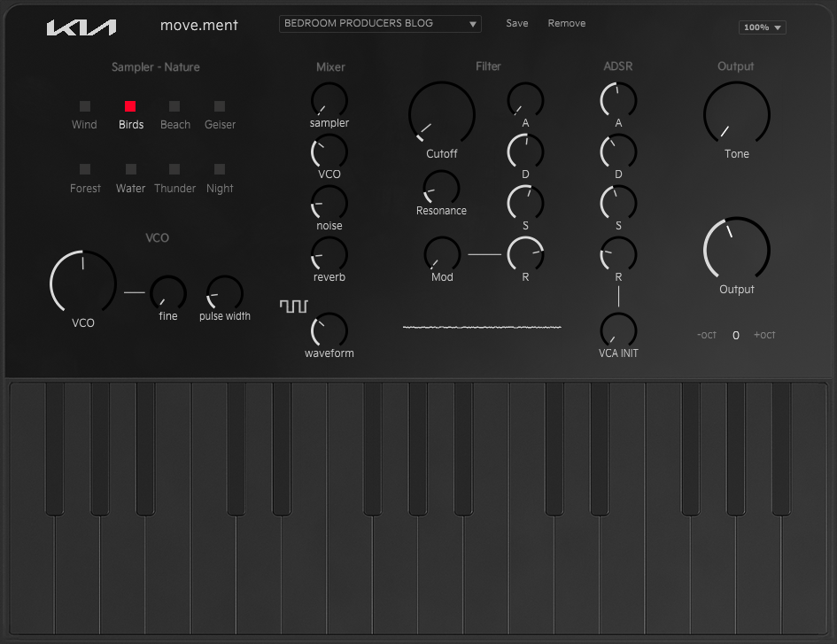
Task: Disable the Birds nature sample
Action: coord(130,106)
